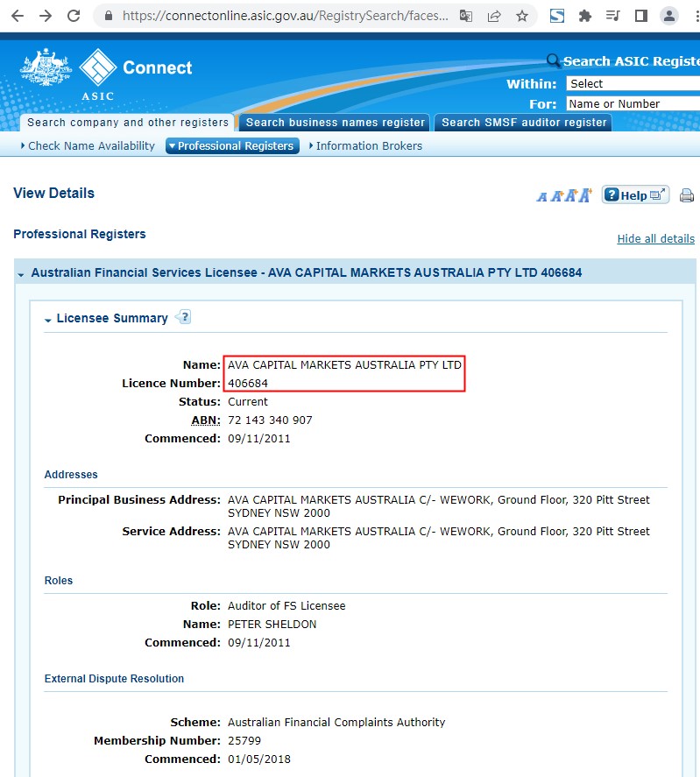Switch to Search company and other registers tab

127,123
